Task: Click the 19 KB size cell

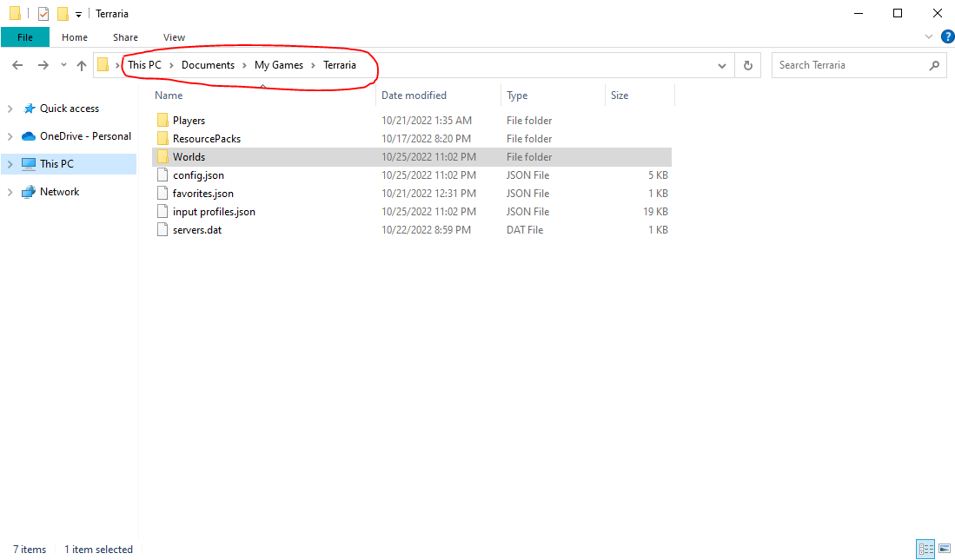Action: [x=655, y=212]
